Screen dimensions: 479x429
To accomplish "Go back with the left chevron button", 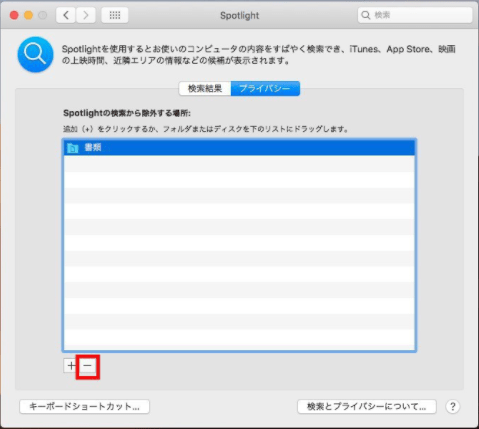I will coord(66,15).
